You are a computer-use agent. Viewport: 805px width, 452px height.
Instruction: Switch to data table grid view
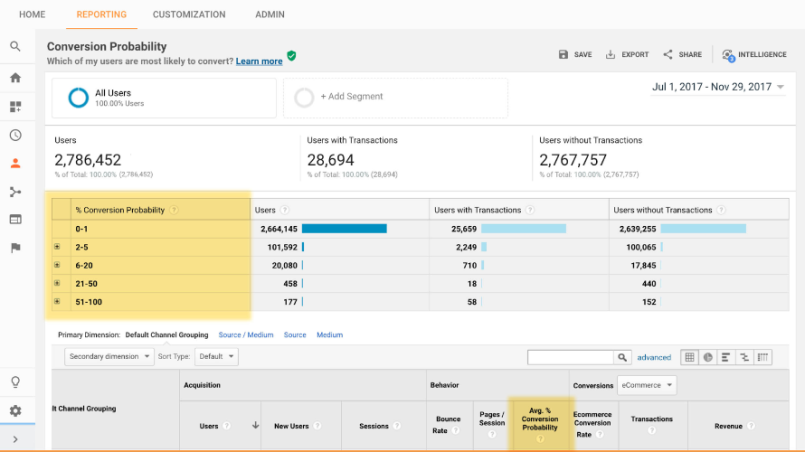tap(689, 357)
